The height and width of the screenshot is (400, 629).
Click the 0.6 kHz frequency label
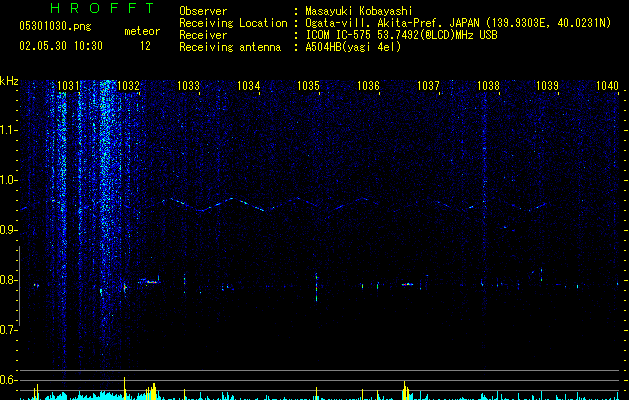point(8,380)
